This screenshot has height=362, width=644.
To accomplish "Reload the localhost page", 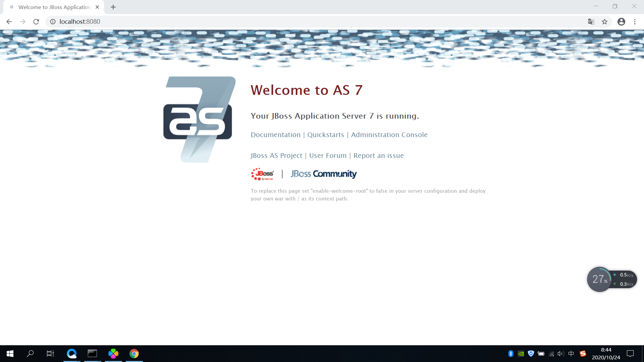I will 36,22.
